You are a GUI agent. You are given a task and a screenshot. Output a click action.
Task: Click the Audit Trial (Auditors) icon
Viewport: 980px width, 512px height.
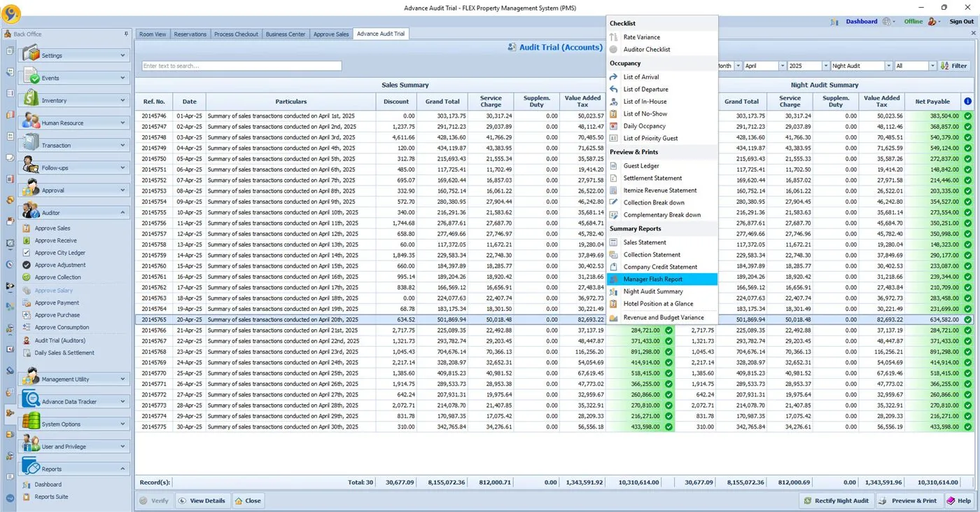point(27,340)
